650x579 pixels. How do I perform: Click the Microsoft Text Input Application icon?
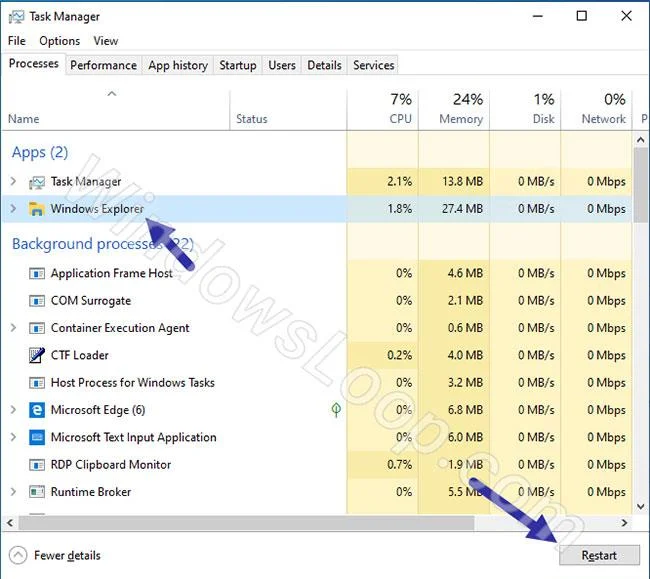[37, 437]
